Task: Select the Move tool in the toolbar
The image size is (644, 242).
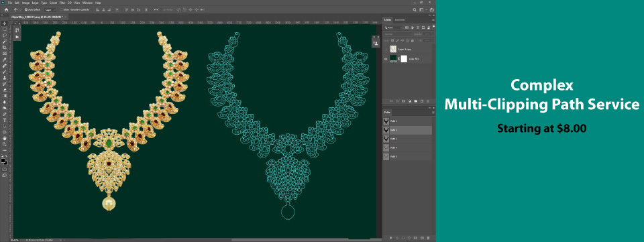Action: (5, 23)
